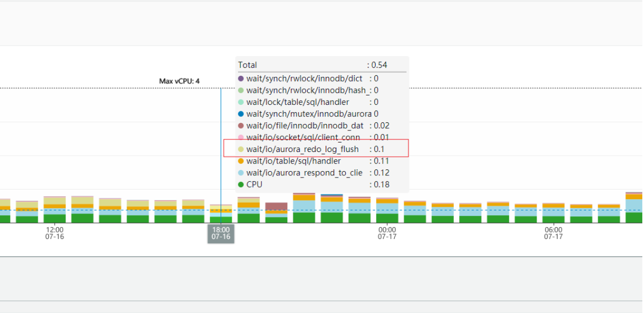Click the pink socket/sql/client_conn legend dot
Screen dimensions: 644x313
(x=241, y=138)
